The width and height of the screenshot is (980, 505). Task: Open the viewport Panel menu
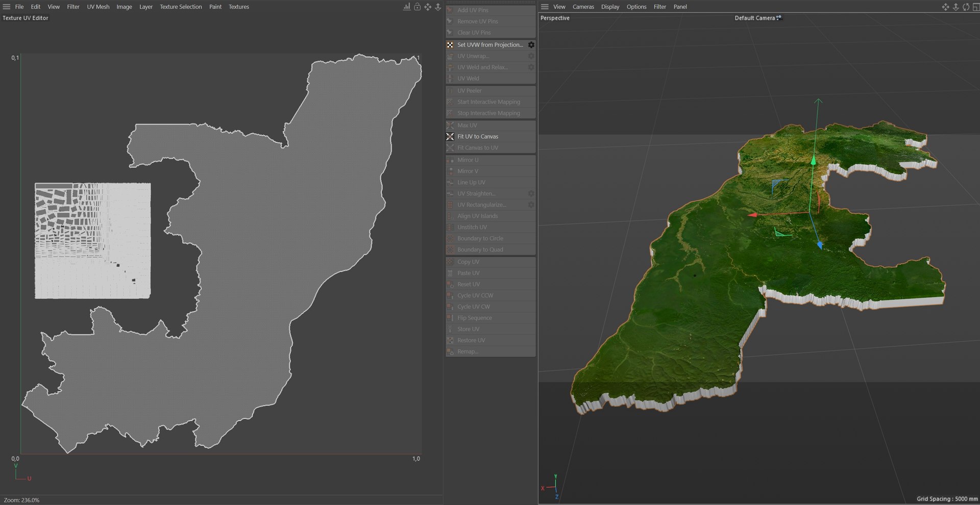[680, 7]
